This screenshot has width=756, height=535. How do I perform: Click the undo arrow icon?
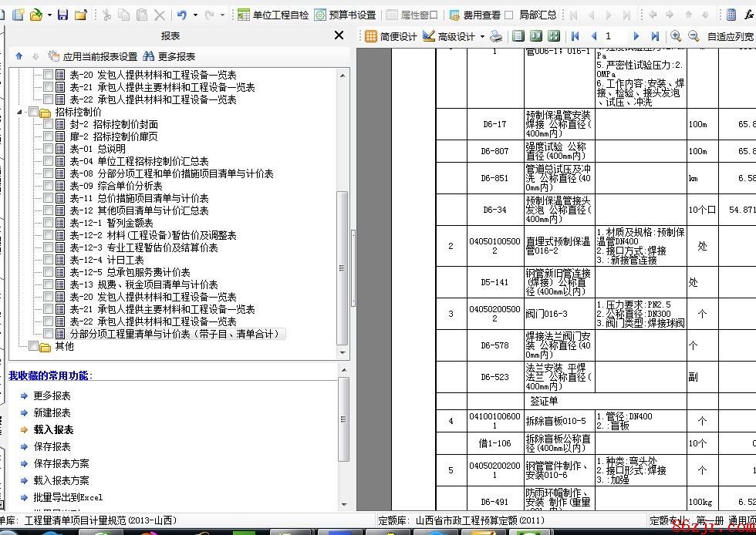pos(181,15)
